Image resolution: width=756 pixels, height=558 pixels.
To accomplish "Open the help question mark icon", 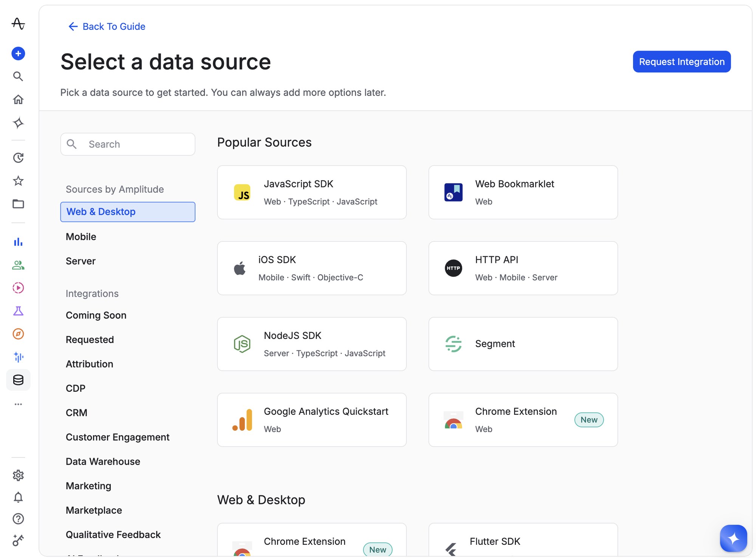I will pos(18,519).
